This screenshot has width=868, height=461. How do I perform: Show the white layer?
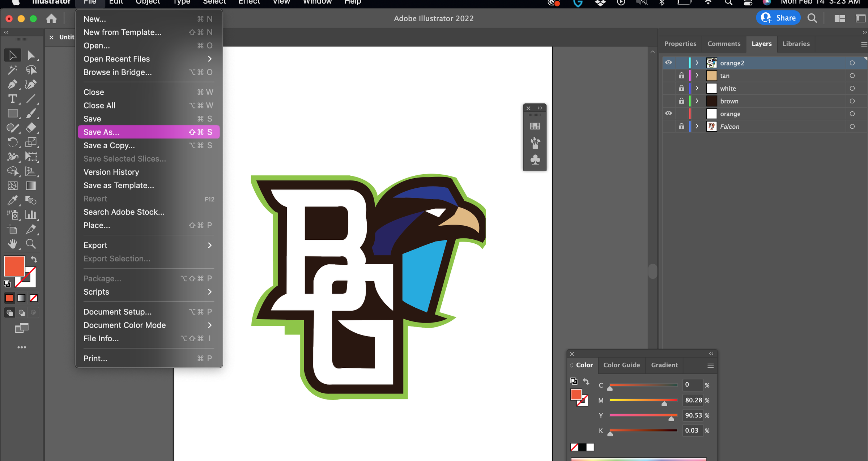[x=668, y=88]
